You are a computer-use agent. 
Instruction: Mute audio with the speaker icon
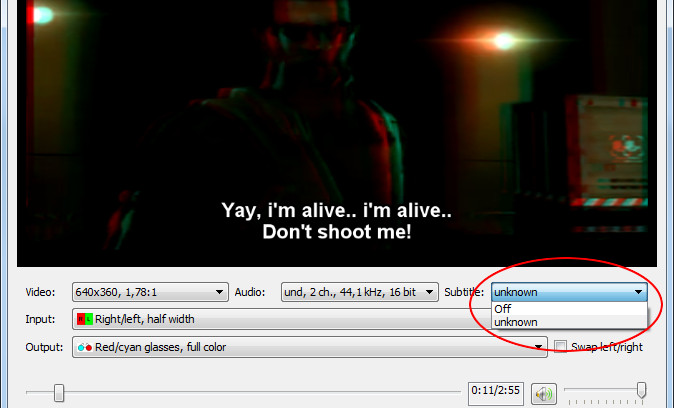click(x=544, y=394)
